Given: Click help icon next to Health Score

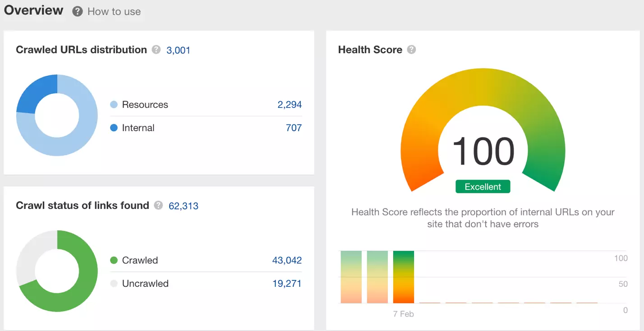Looking at the screenshot, I should 411,50.
